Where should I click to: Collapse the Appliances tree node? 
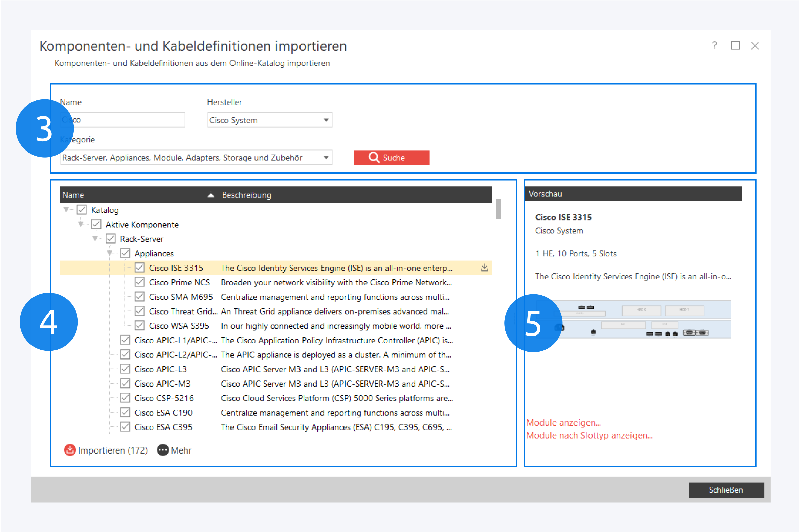pyautogui.click(x=110, y=253)
